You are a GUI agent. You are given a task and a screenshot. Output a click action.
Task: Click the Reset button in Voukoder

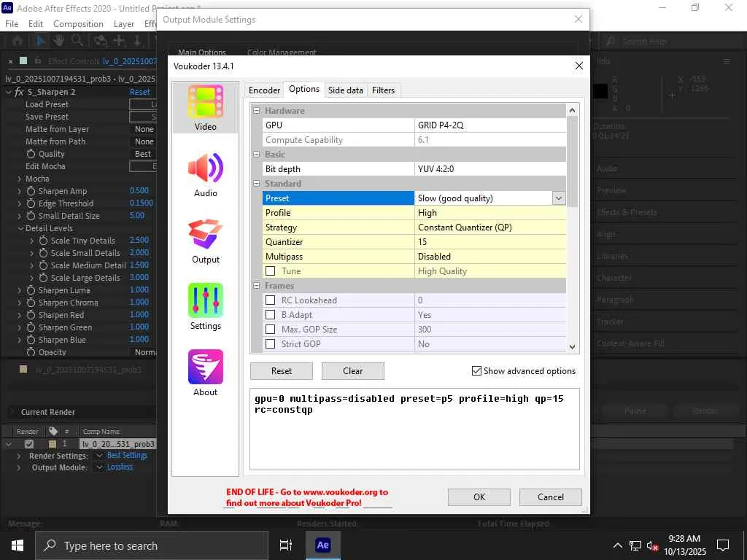click(x=282, y=371)
